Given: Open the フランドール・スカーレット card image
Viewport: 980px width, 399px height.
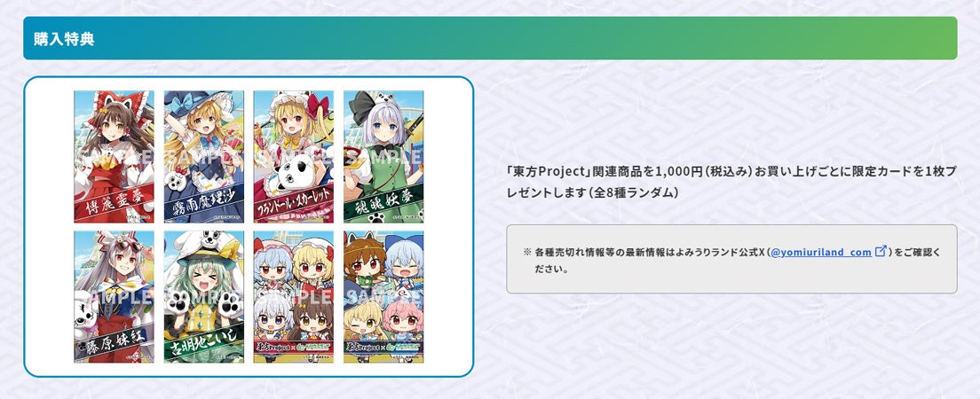Looking at the screenshot, I should 293,157.
